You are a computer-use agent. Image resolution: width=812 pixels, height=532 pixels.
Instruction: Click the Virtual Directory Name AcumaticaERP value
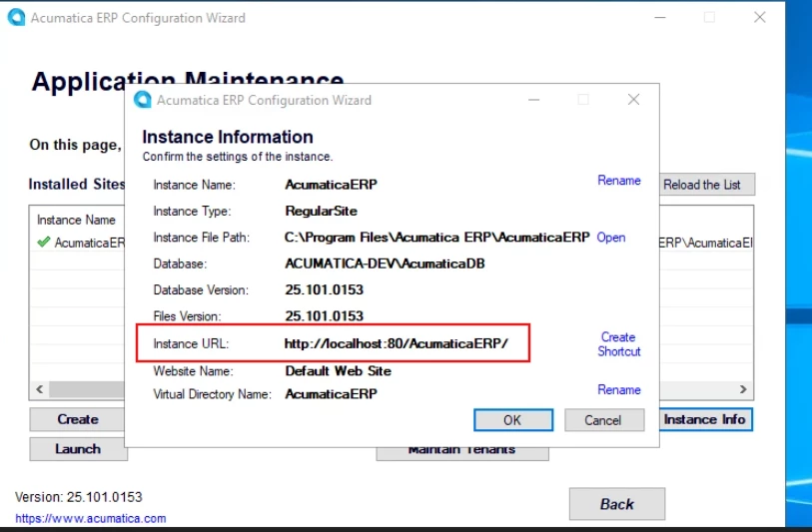[x=331, y=394]
